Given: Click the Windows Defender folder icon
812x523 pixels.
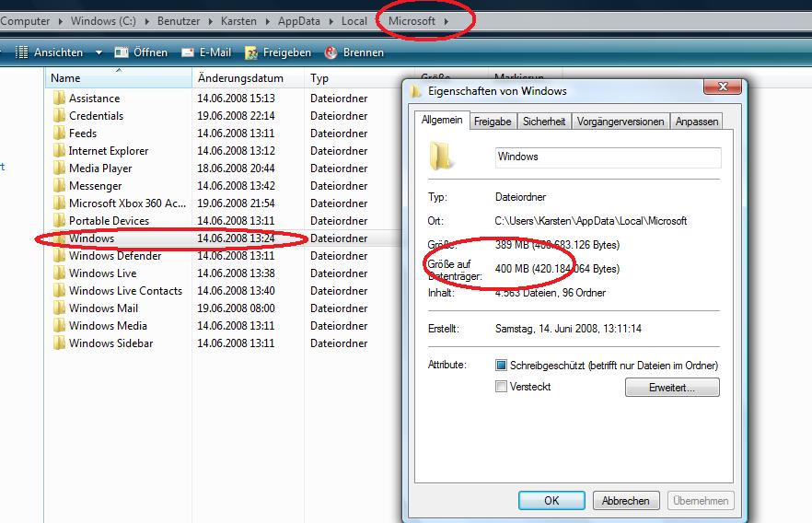Looking at the screenshot, I should click(60, 256).
